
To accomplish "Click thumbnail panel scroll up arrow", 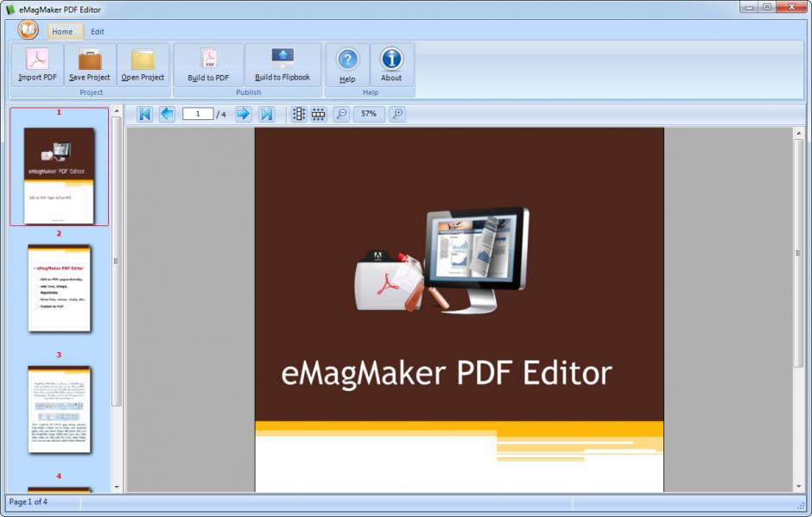I will pos(117,110).
